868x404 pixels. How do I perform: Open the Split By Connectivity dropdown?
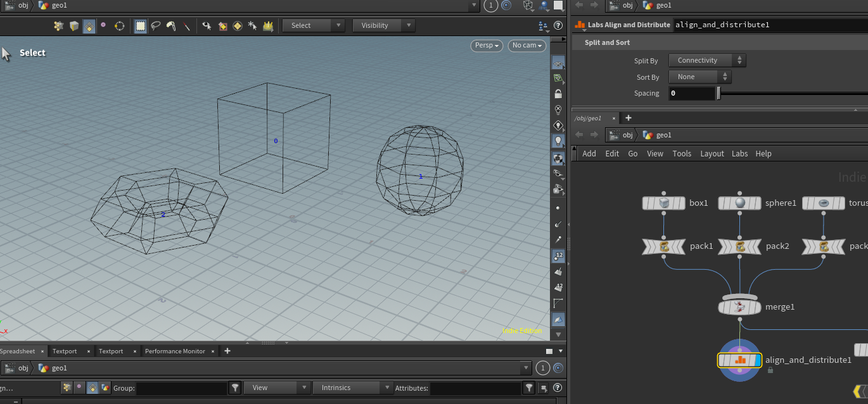coord(707,61)
